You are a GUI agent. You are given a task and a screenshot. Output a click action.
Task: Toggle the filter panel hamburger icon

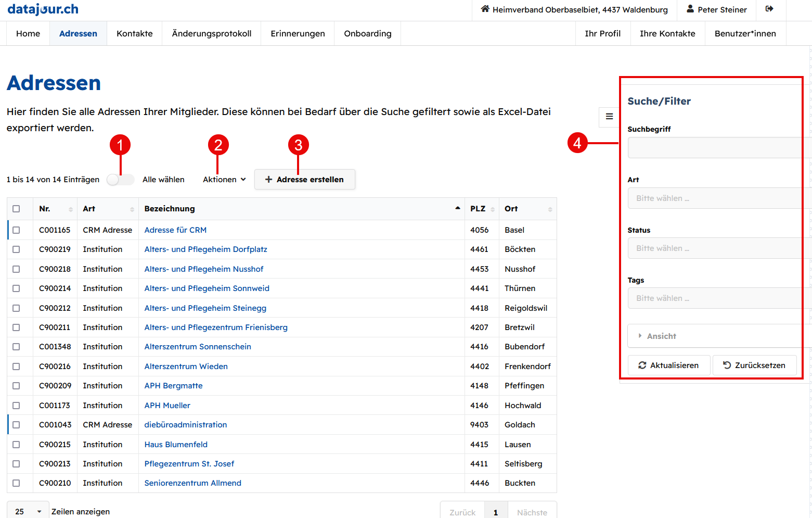(609, 117)
